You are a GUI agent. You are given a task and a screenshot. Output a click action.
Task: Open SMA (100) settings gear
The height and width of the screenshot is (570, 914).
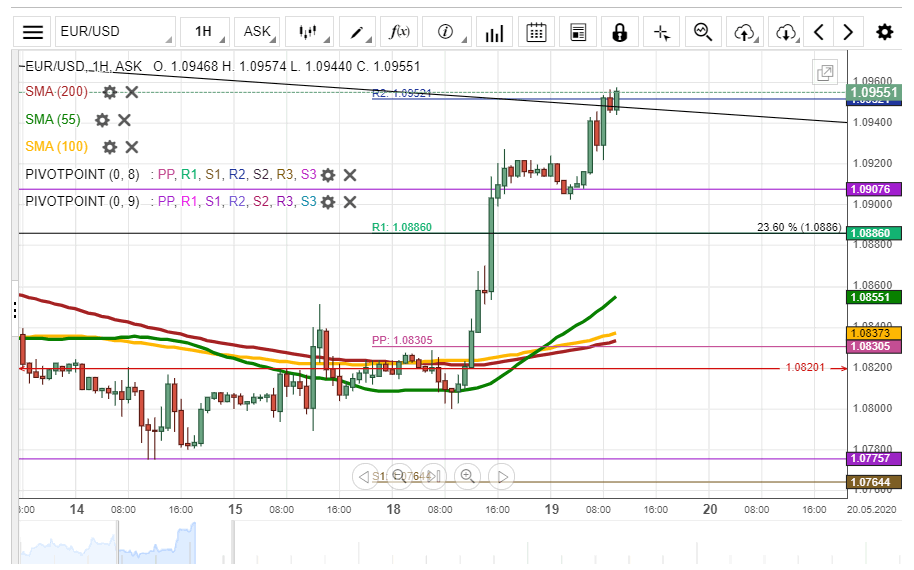click(x=110, y=147)
